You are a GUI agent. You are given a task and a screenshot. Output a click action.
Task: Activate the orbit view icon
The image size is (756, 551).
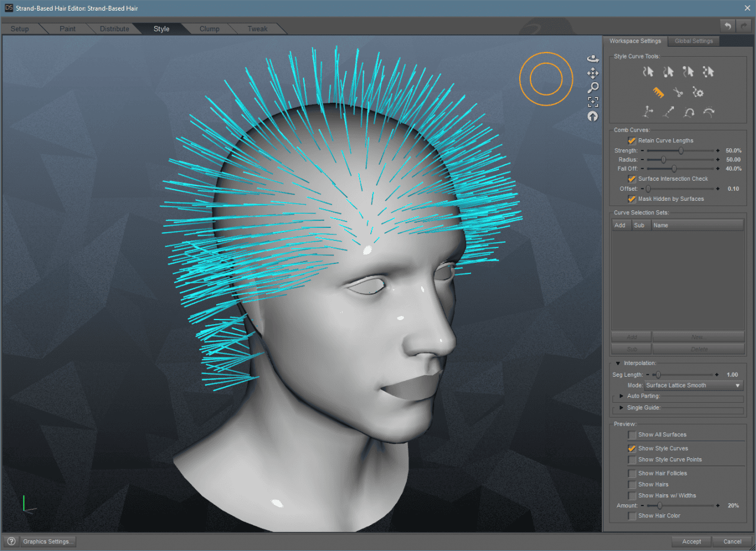point(593,58)
